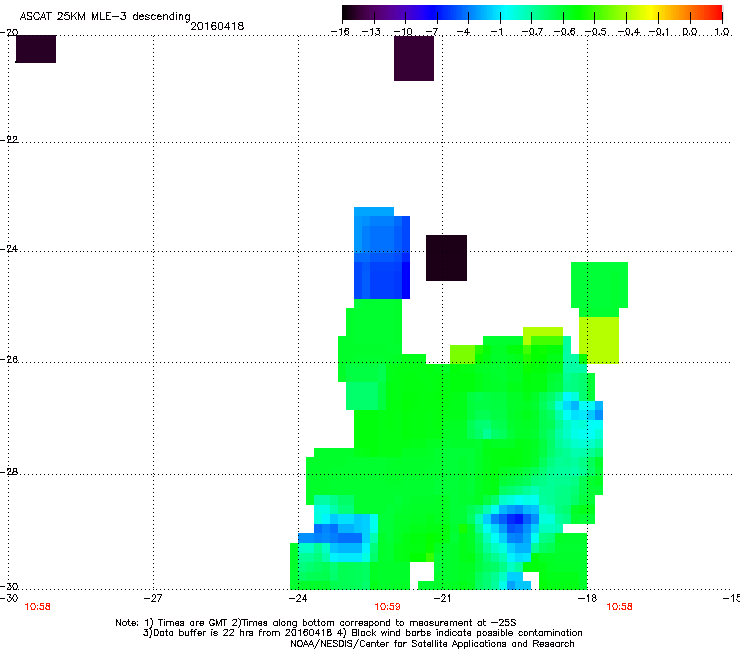Click the red 10:58 time stamp near -18
Image resolution: width=740 pixels, height=650 pixels.
pos(619,607)
